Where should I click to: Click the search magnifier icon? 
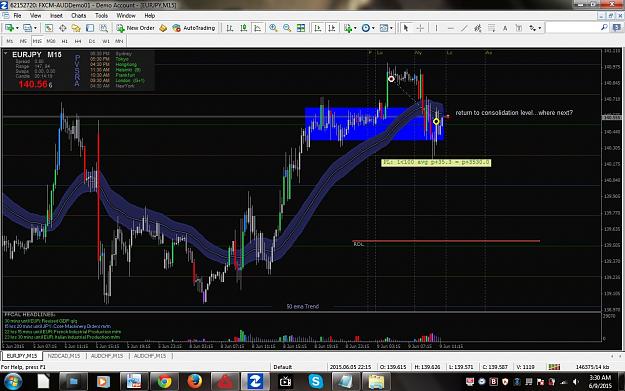pos(604,27)
